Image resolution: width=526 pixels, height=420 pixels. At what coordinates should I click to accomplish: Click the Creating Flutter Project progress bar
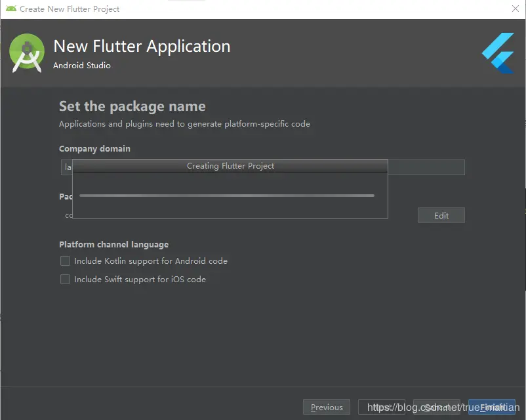(227, 196)
